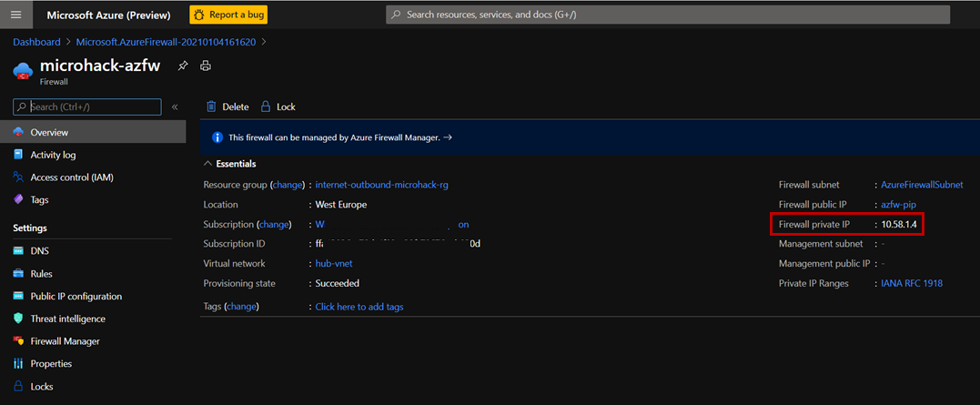Click here to add tags link
980x405 pixels.
[x=359, y=306]
